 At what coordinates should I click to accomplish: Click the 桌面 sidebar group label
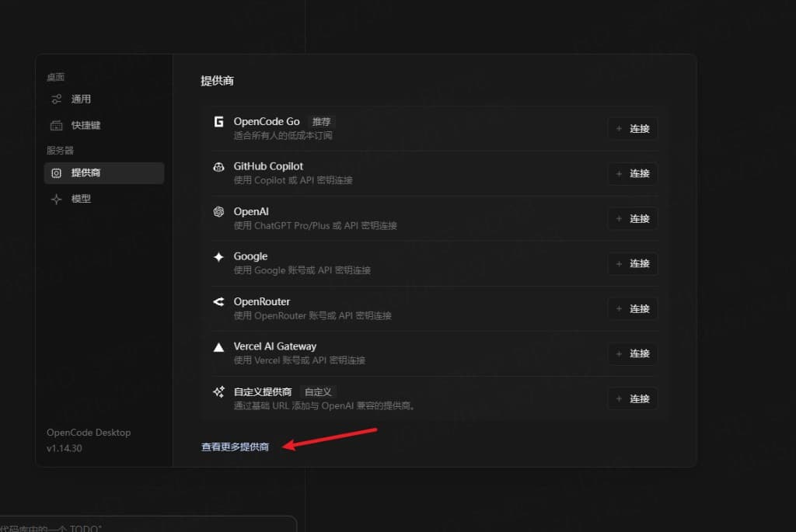pyautogui.click(x=55, y=77)
